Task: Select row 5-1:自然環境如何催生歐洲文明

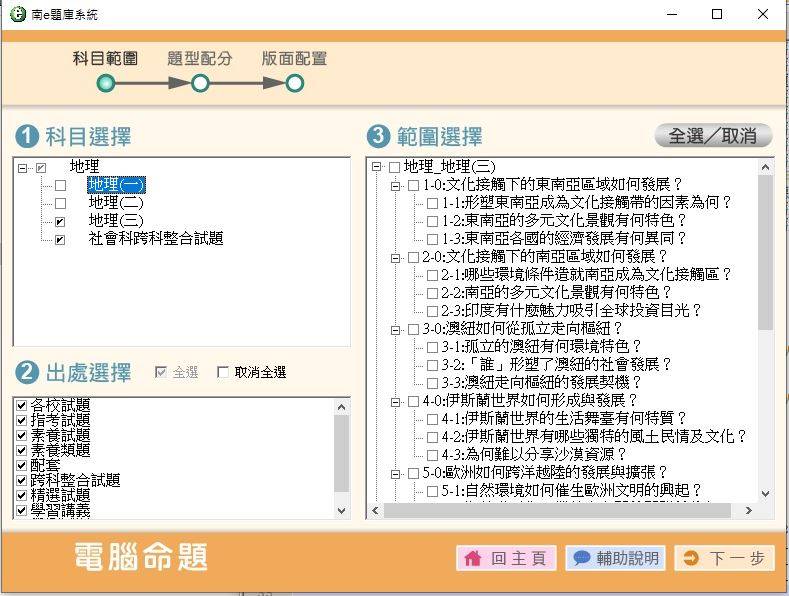Action: (572, 490)
